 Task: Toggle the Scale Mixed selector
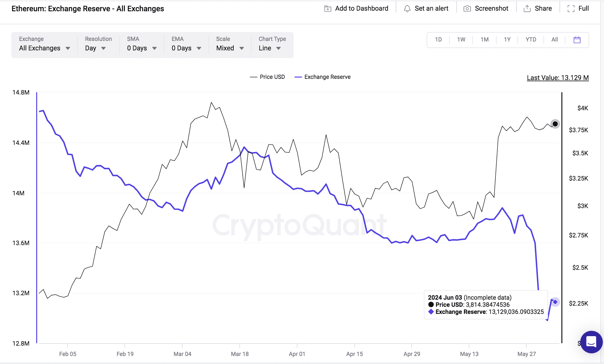[229, 48]
